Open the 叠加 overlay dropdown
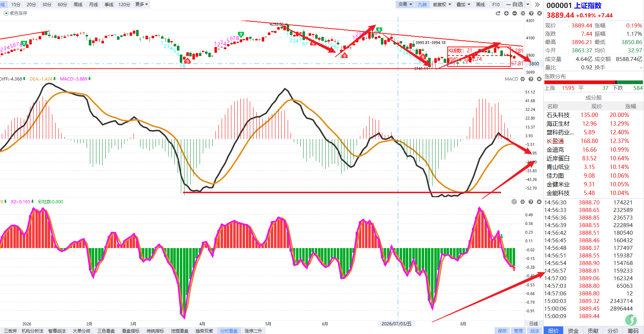644x334 pixels. (x=463, y=4)
